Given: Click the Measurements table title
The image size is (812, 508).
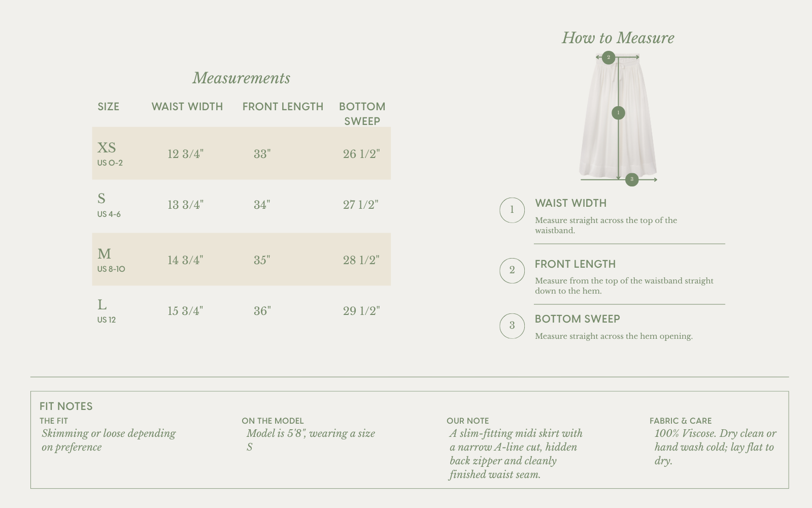Looking at the screenshot, I should point(241,78).
